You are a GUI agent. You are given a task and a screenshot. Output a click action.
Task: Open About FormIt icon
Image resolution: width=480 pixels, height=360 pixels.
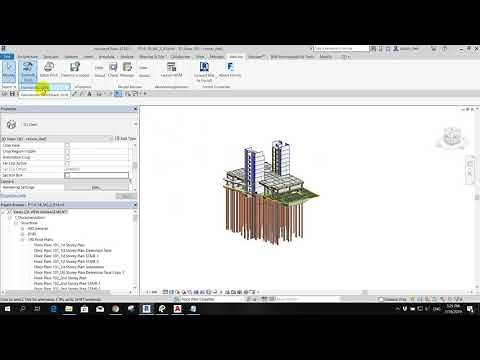coord(230,70)
